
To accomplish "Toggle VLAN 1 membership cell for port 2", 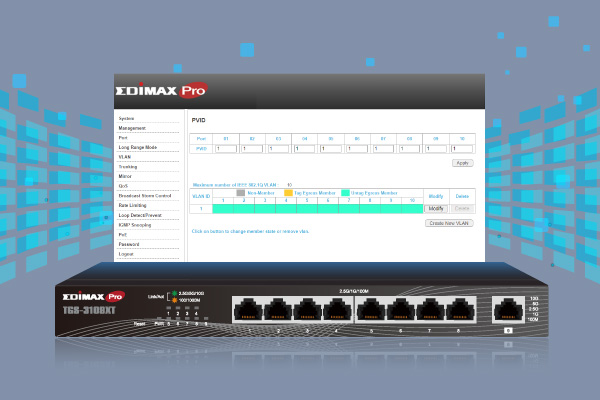I will [244, 209].
